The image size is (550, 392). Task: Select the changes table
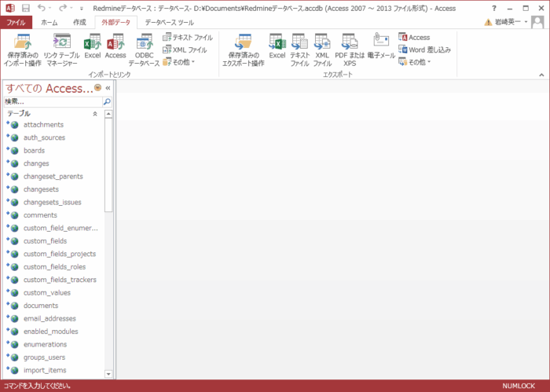(54, 163)
